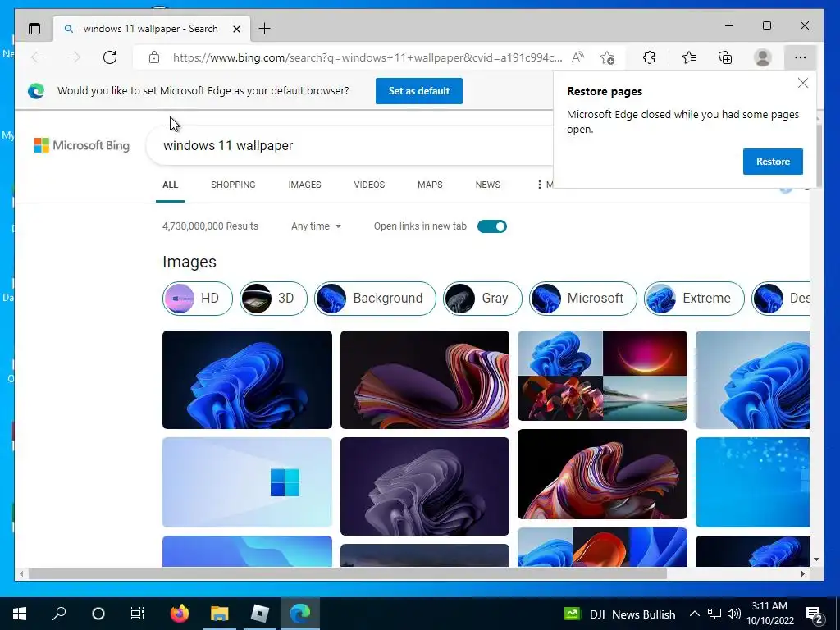Screen dimensions: 840x630
Task: Open Settings and more ellipsis menu
Action: [801, 57]
